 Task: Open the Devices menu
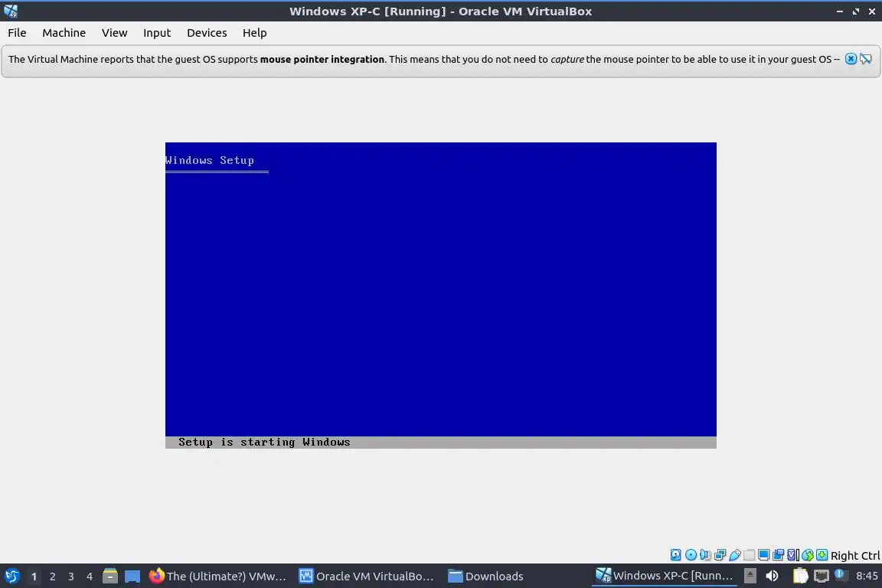[x=207, y=33]
